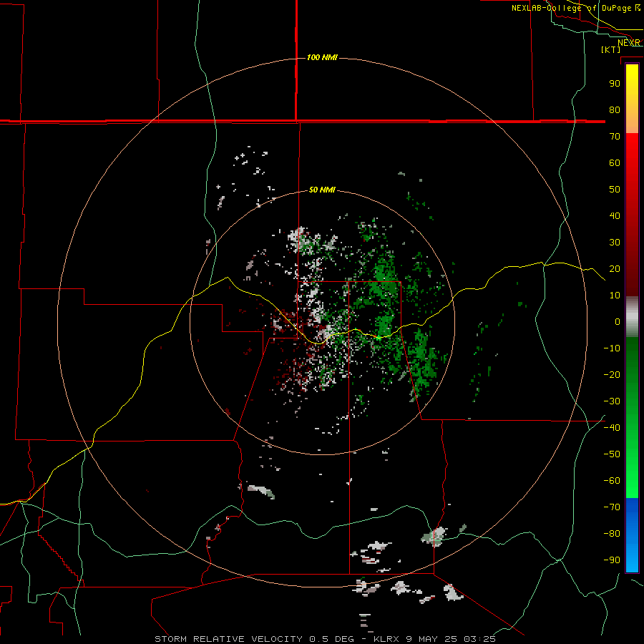Click the -10 value on the velocity scale
The width and height of the screenshot is (644, 644).
(x=612, y=348)
